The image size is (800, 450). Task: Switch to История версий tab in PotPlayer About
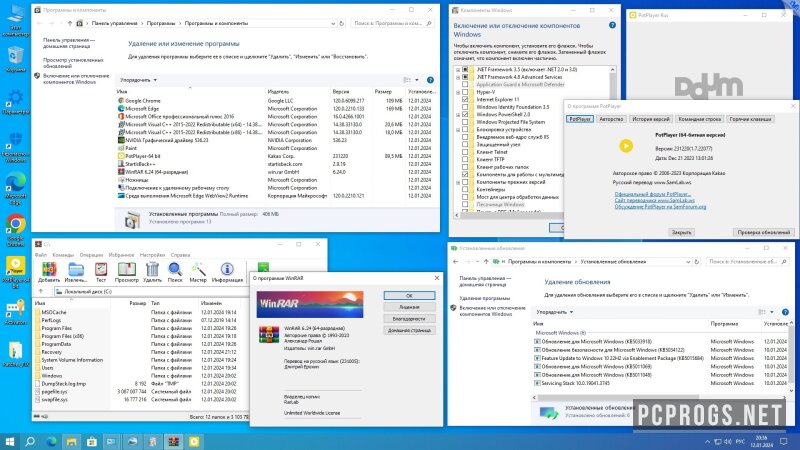tap(651, 119)
